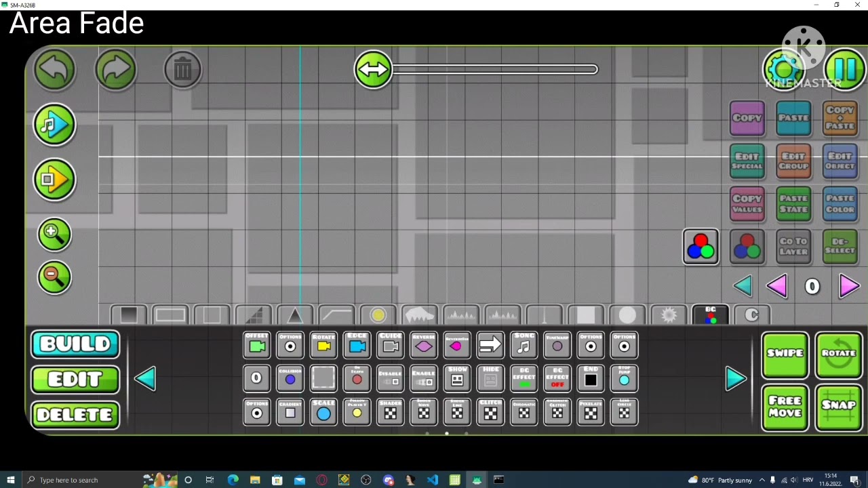Select the Follow Player Y trigger
Screen dimensions: 868x488
tap(357, 412)
